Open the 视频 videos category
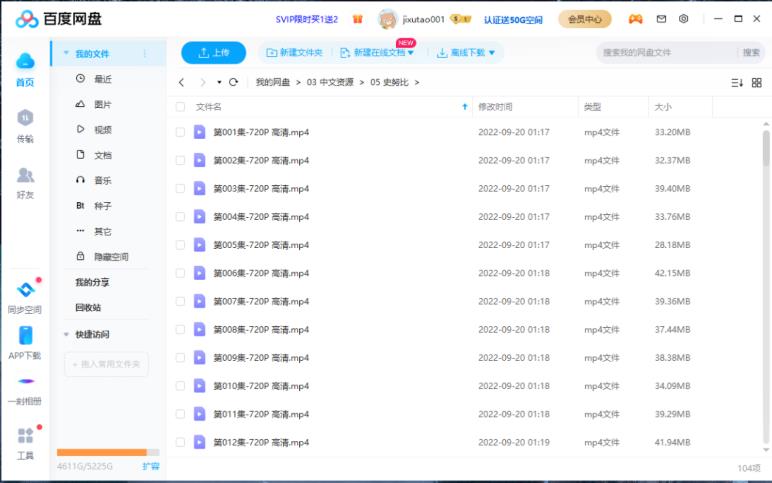772x483 pixels. [x=94, y=129]
